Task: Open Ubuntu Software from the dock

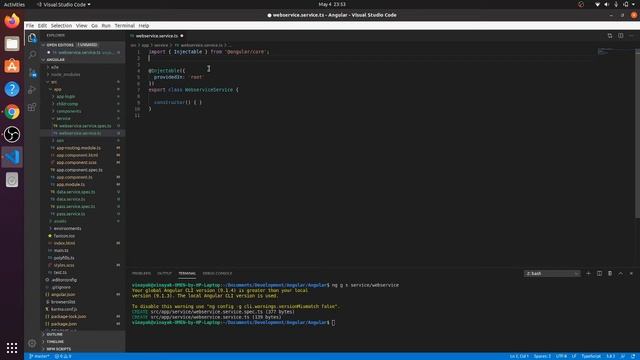Action: [12, 66]
